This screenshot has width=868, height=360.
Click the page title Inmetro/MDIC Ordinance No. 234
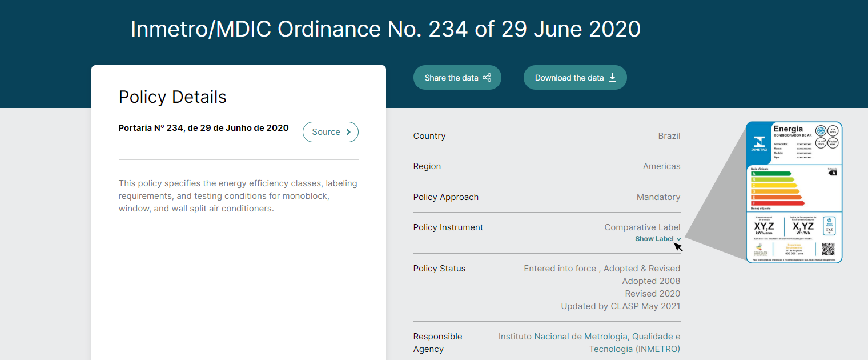[x=385, y=29]
